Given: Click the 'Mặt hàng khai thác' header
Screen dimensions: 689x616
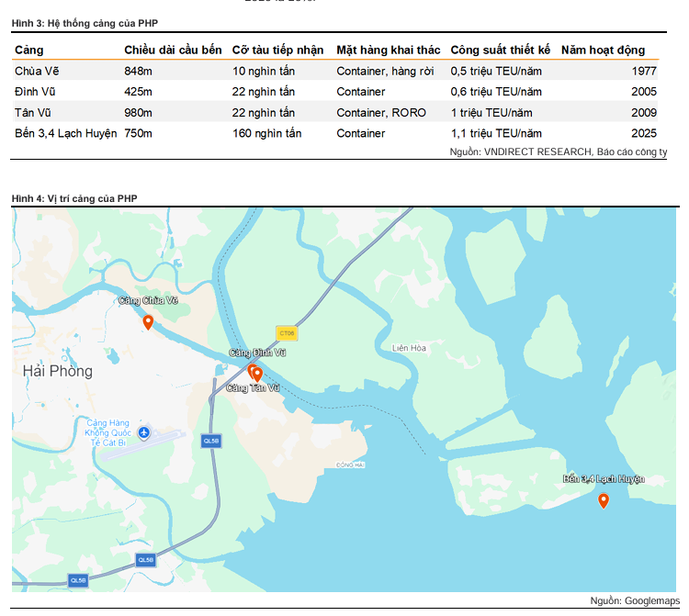Looking at the screenshot, I should pyautogui.click(x=388, y=50).
